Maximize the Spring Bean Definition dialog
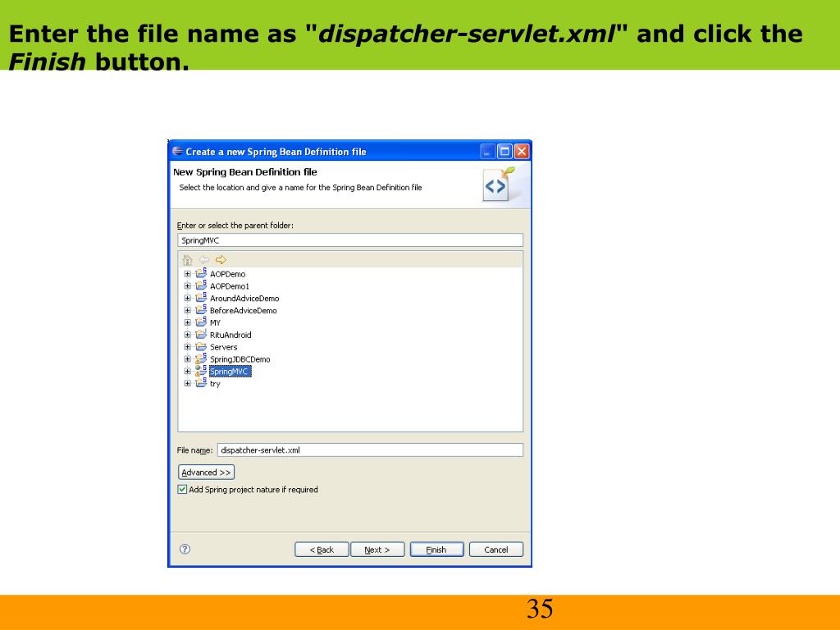 click(x=504, y=152)
